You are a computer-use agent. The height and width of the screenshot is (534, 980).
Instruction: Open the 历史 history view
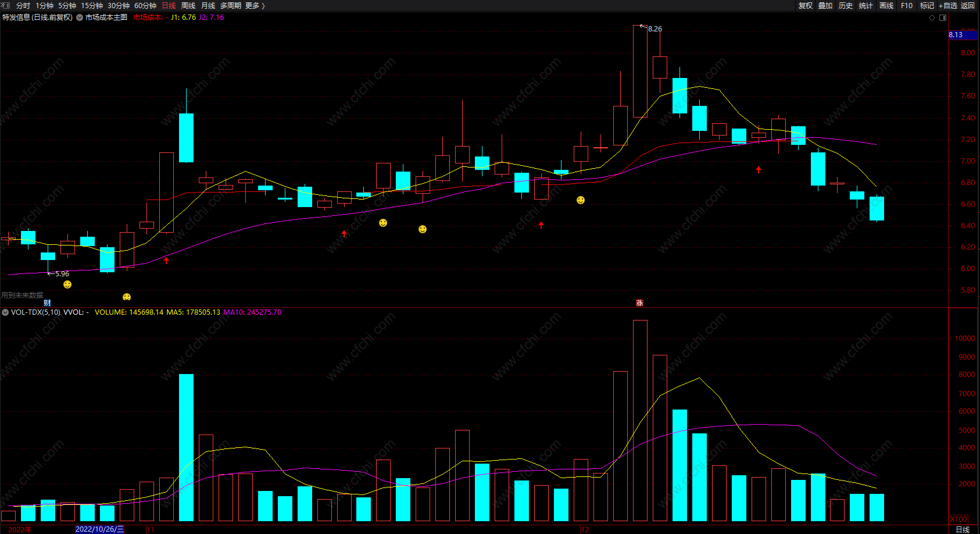pos(846,6)
